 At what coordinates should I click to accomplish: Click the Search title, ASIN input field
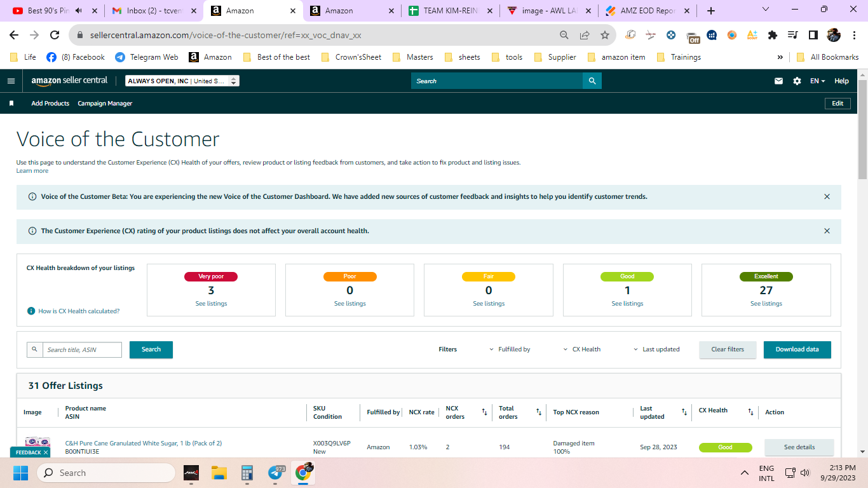click(82, 349)
